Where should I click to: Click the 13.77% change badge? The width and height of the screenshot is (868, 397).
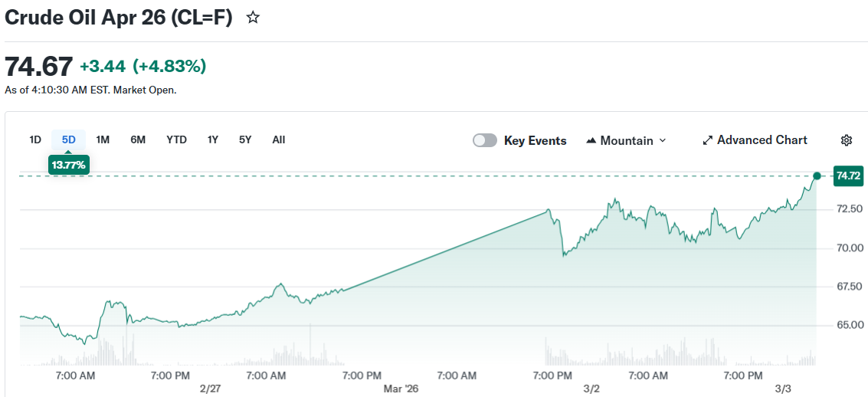(x=69, y=165)
